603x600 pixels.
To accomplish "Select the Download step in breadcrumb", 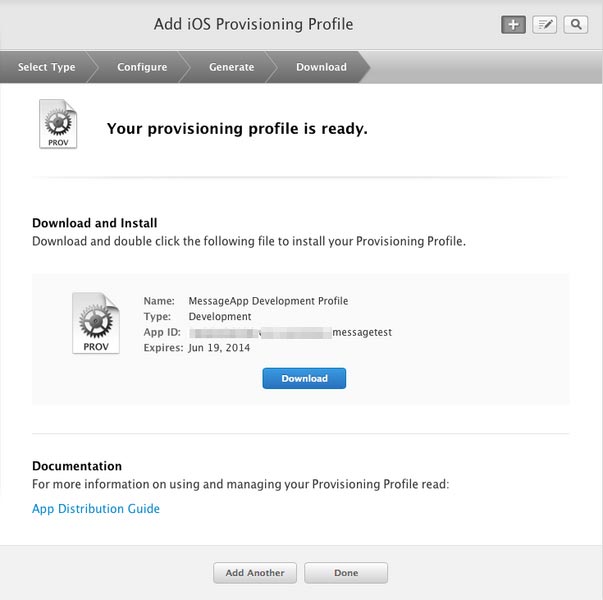I will [321, 67].
